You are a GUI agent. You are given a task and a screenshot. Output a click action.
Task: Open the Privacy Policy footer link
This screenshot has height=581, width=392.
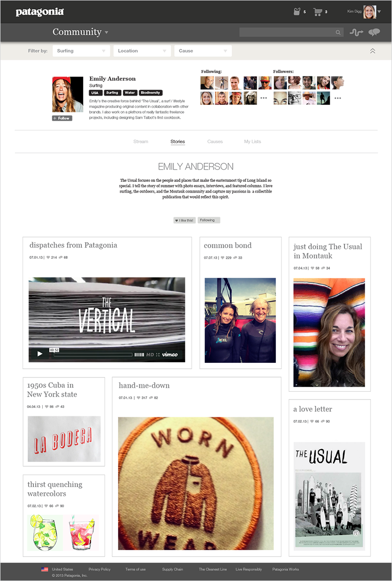click(x=99, y=569)
